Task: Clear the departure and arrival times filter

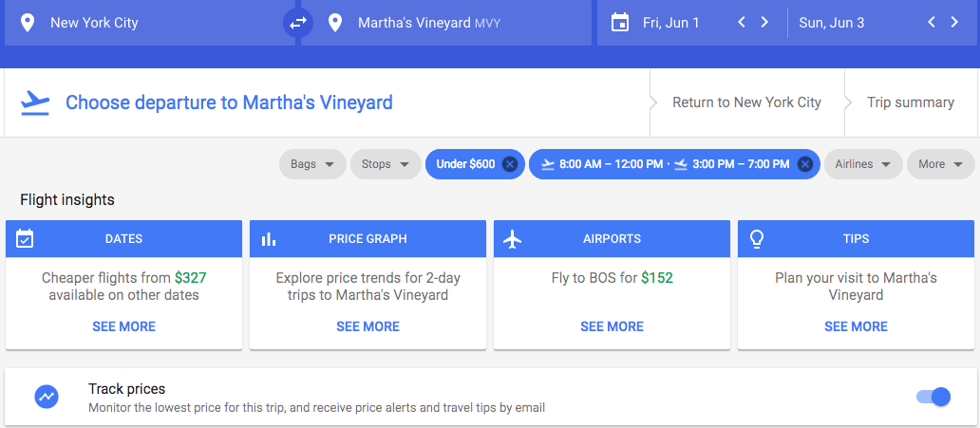Action: point(805,164)
